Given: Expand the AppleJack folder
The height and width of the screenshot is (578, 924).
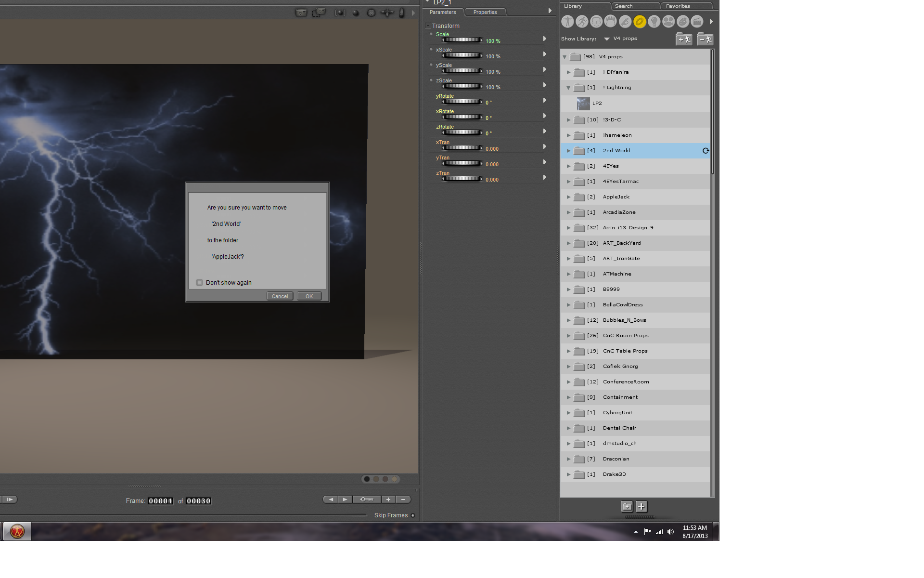Looking at the screenshot, I should [x=568, y=197].
